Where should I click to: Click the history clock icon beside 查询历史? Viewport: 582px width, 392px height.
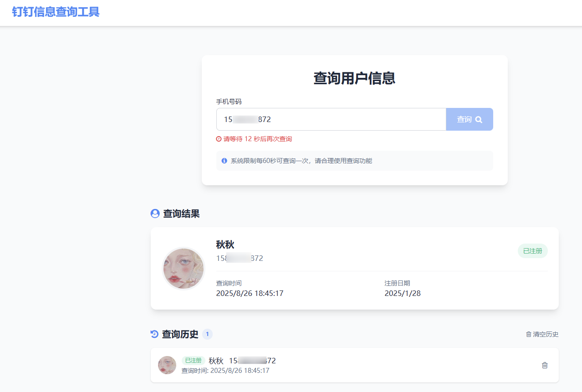153,334
